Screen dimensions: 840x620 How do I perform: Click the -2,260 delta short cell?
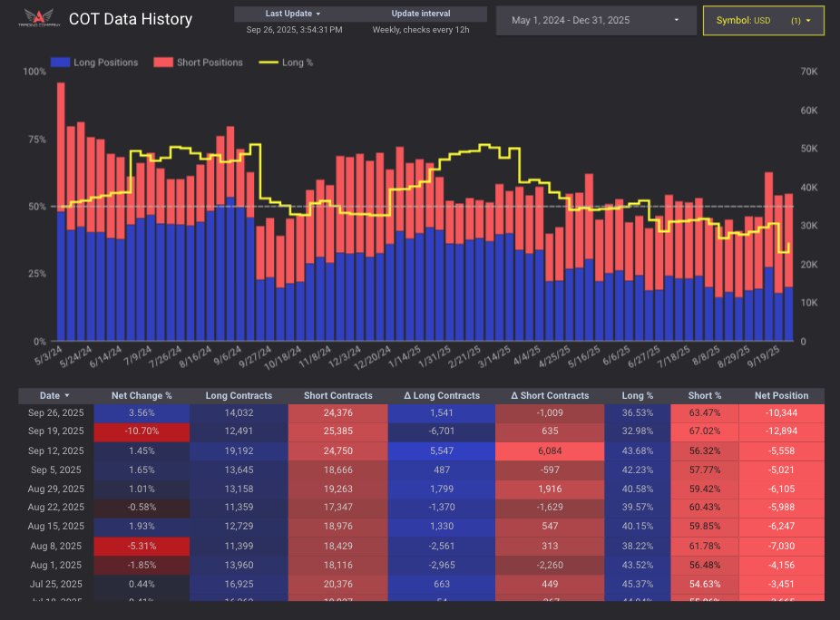click(x=550, y=565)
